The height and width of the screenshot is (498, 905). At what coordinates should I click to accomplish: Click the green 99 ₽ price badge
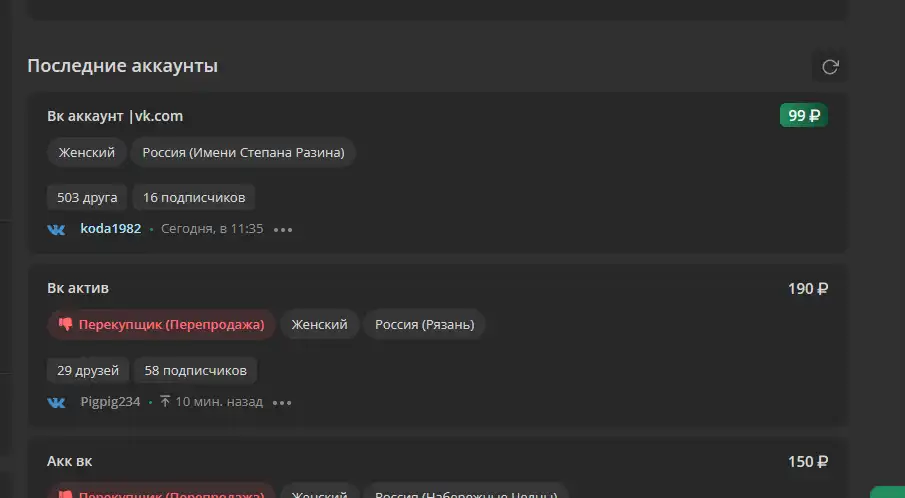(x=803, y=115)
